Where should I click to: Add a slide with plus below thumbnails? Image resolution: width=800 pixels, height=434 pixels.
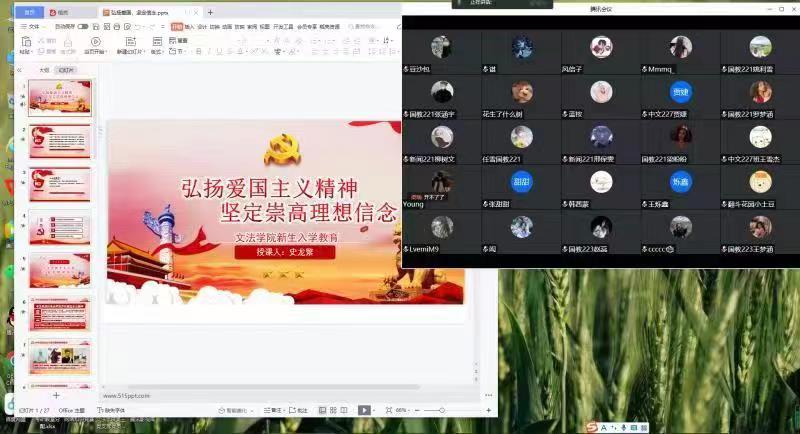coord(56,396)
